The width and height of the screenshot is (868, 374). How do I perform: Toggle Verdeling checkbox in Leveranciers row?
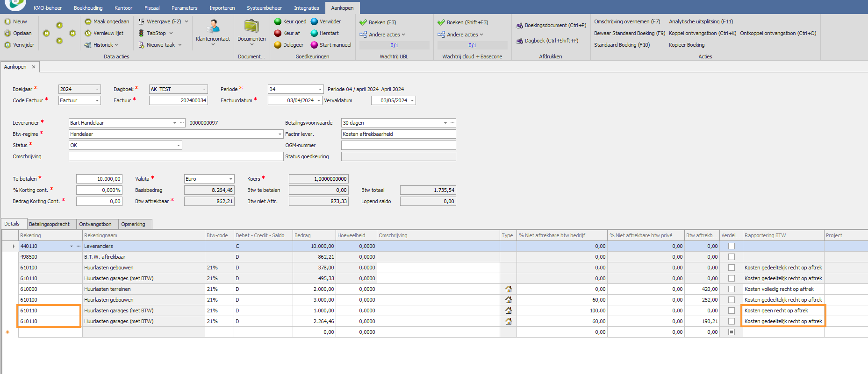[731, 246]
